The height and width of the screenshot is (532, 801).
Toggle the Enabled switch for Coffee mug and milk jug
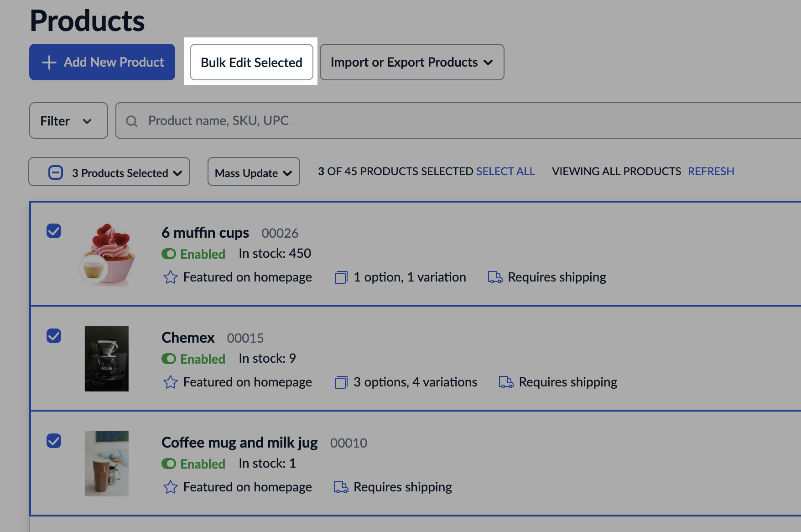click(x=169, y=464)
